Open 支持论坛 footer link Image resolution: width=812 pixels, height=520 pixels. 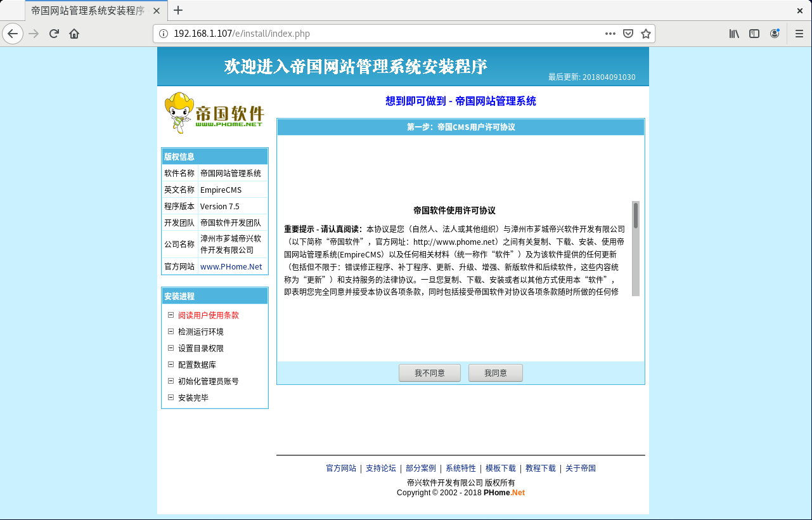pyautogui.click(x=381, y=469)
